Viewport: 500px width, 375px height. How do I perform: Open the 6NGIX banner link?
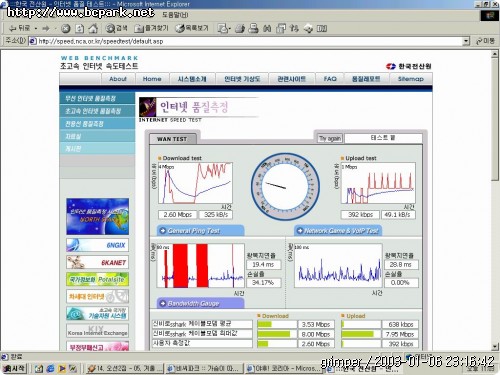[x=97, y=245]
